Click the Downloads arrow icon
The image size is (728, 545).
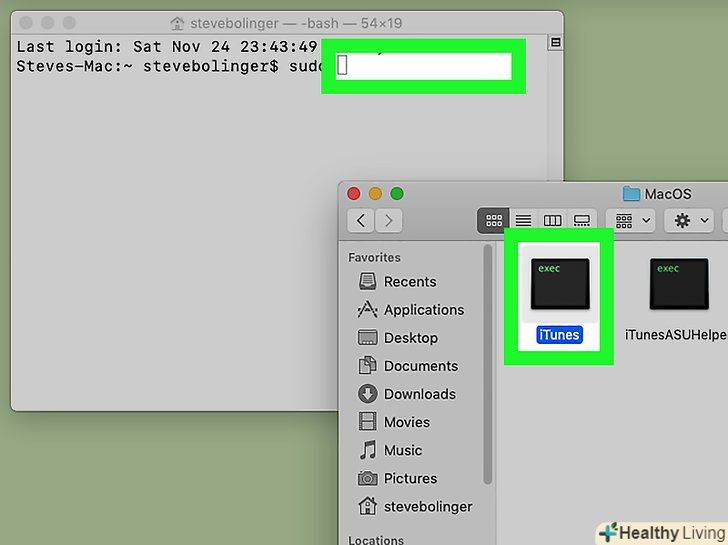pyautogui.click(x=367, y=394)
